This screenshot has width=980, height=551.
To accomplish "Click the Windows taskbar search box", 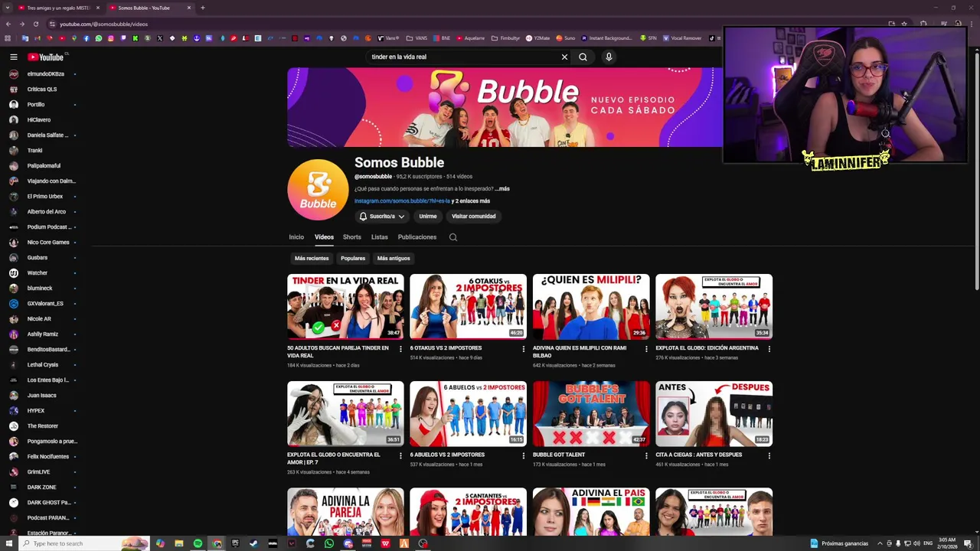I will pos(83,543).
